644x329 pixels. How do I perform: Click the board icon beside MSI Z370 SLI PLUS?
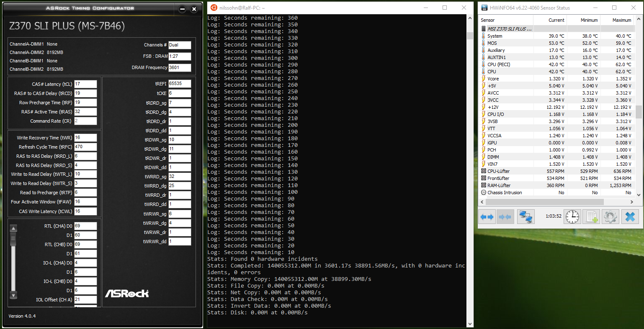(x=484, y=29)
